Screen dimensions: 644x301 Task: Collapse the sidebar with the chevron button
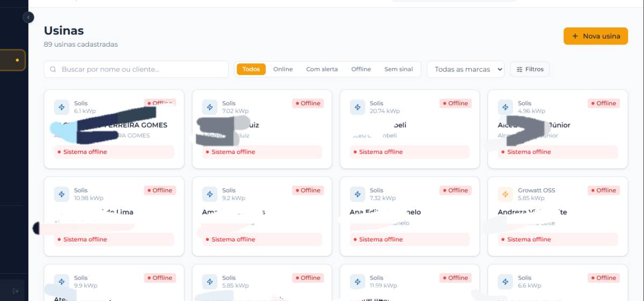(28, 17)
